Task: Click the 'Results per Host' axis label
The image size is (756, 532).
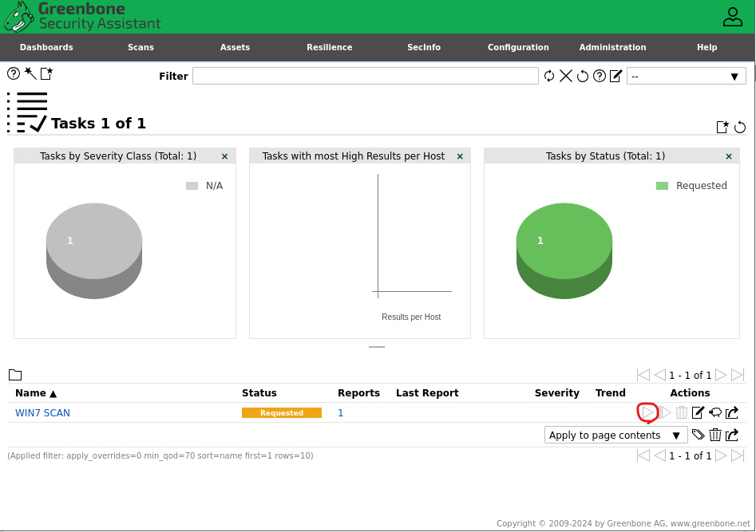Action: pos(411,317)
